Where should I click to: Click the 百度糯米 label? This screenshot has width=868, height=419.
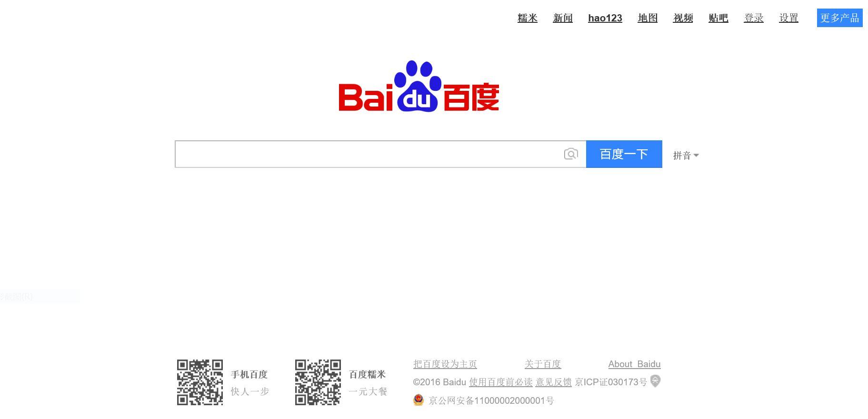click(x=368, y=375)
